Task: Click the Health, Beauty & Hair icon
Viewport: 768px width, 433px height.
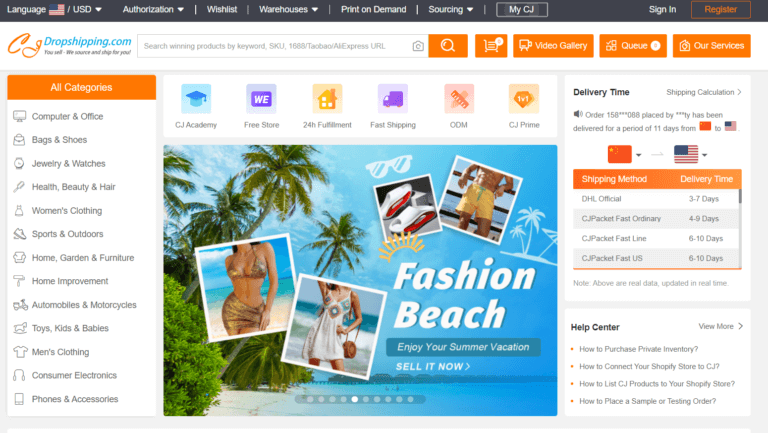Action: [19, 187]
